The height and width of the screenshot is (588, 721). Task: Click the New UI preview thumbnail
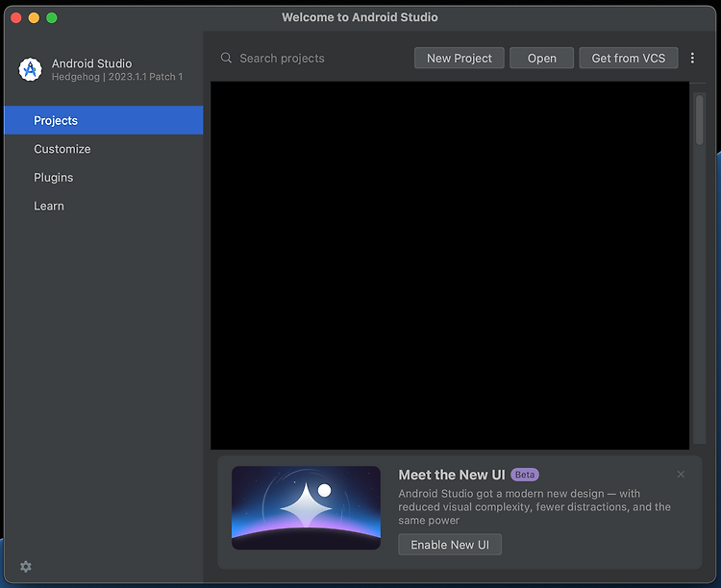click(x=307, y=508)
